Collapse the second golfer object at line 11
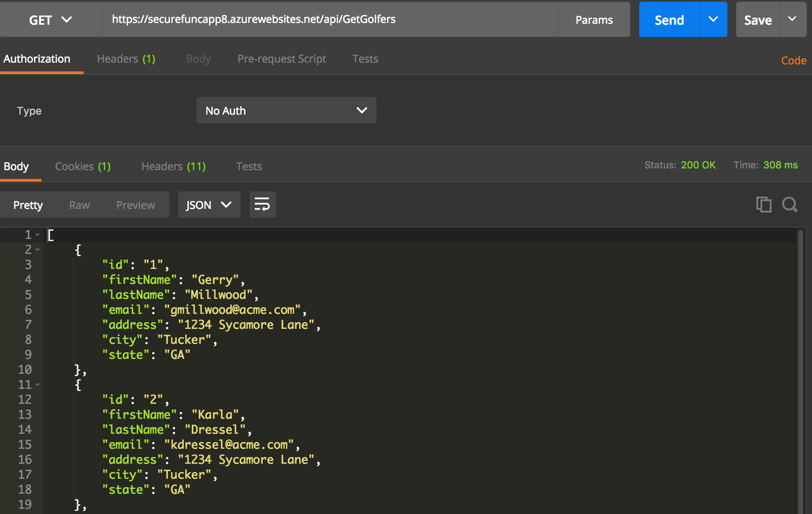This screenshot has width=812, height=514. (x=37, y=384)
